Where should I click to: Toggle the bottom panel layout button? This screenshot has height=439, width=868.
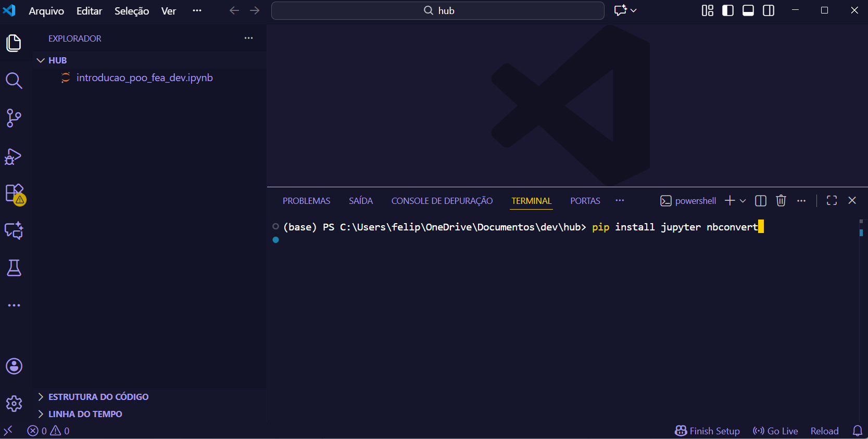coord(748,10)
